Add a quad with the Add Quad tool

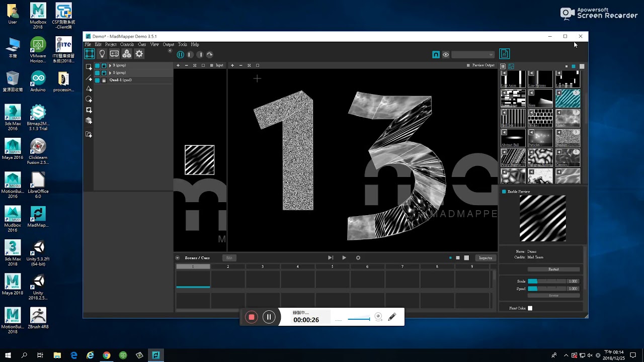click(89, 67)
